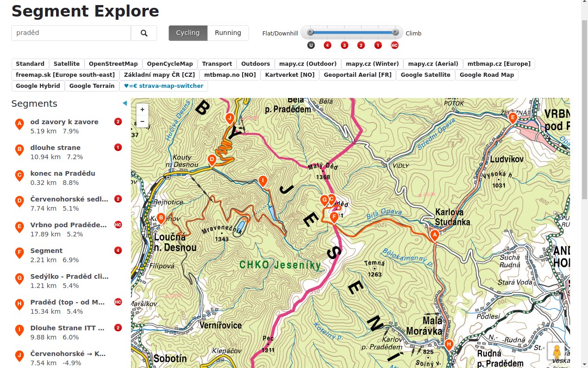Screen dimensions: 588x368
Task: Zoom out on the map
Action: 142,121
